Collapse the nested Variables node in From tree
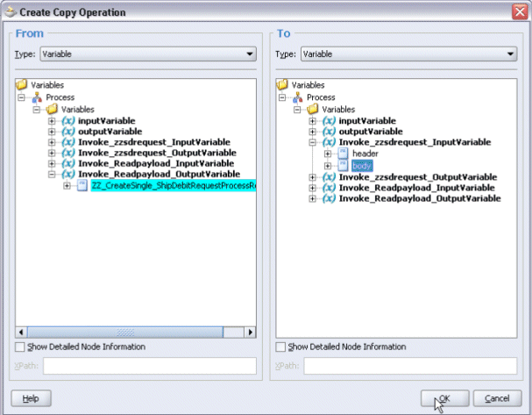The height and width of the screenshot is (415, 532). point(37,110)
